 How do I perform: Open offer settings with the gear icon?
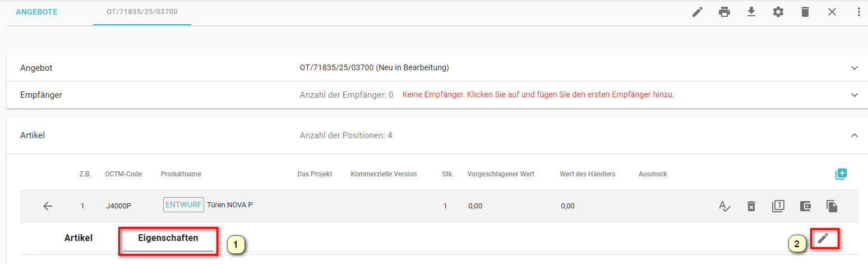[778, 12]
